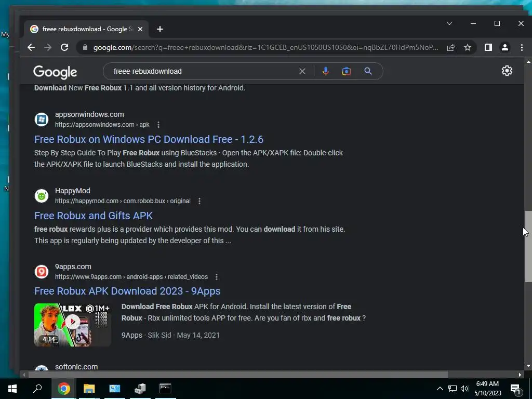Reload the Google search page

click(x=64, y=47)
